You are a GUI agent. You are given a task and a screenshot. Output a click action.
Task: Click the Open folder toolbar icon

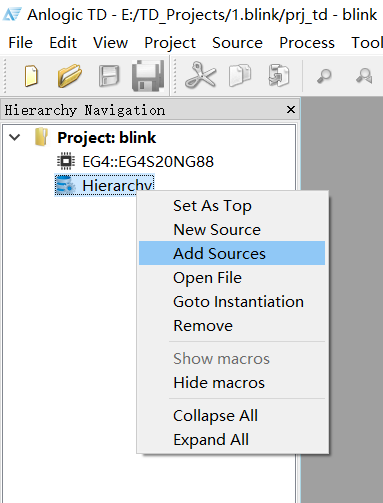coord(70,76)
